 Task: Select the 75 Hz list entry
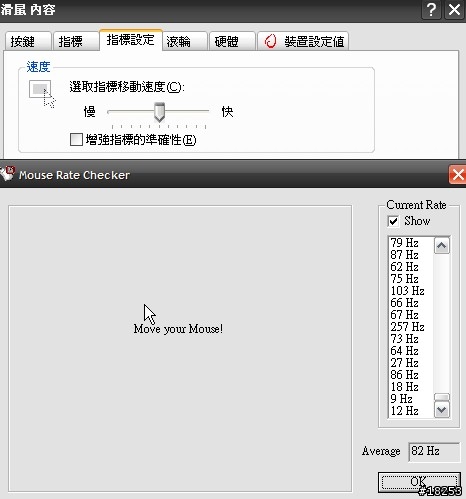(x=411, y=279)
